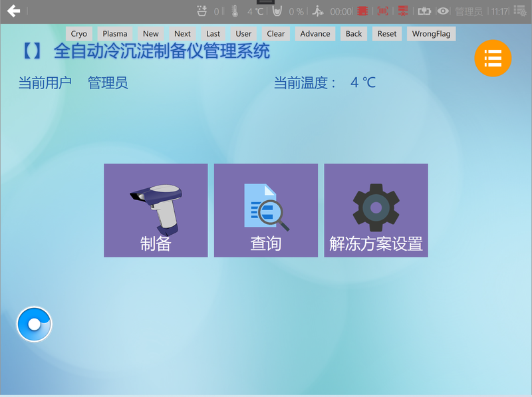Click the 00:00 timer value
The width and height of the screenshot is (532, 397).
(x=341, y=12)
